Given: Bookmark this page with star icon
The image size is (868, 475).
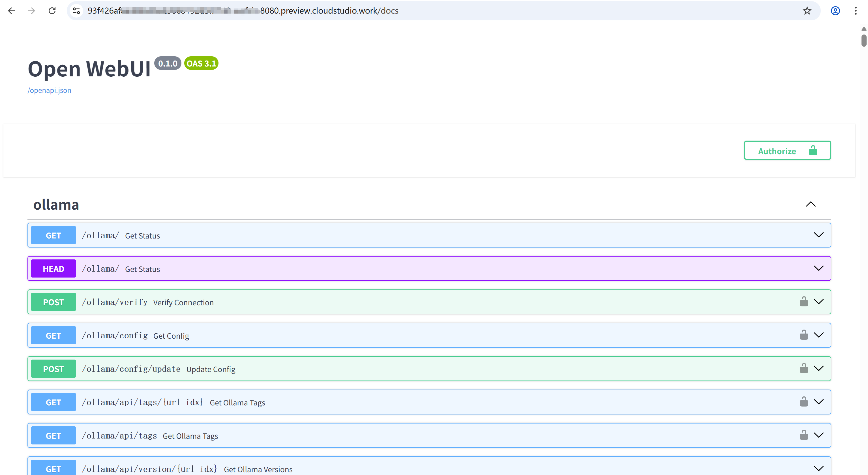Looking at the screenshot, I should (807, 11).
